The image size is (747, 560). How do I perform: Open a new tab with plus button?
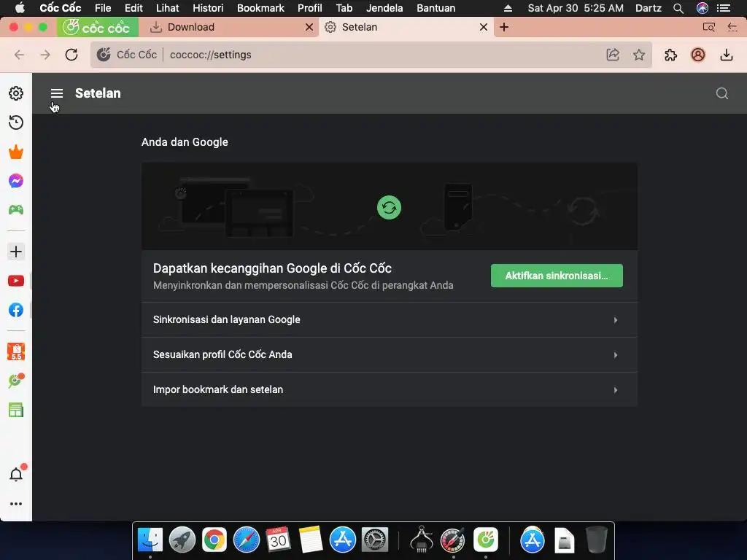click(x=504, y=27)
